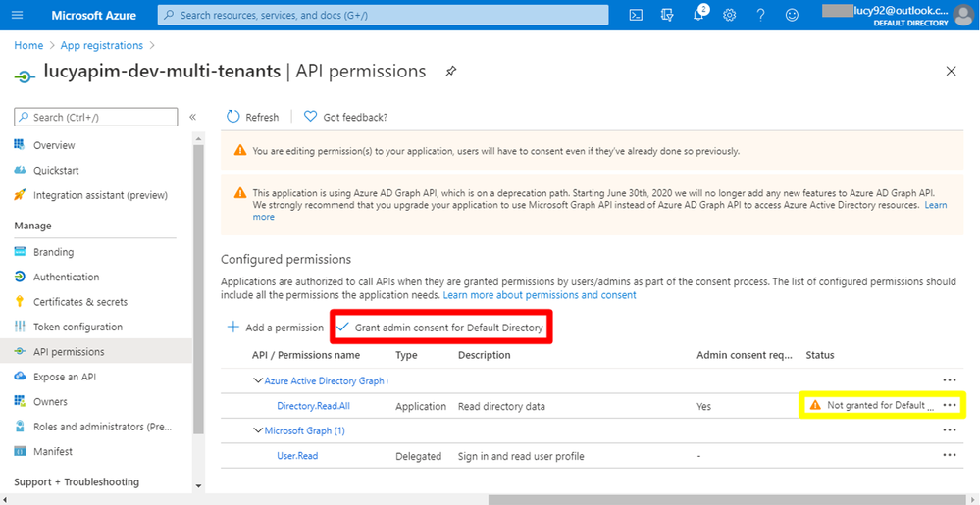Click the top search resources box
This screenshot has width=980, height=505.
tap(383, 16)
